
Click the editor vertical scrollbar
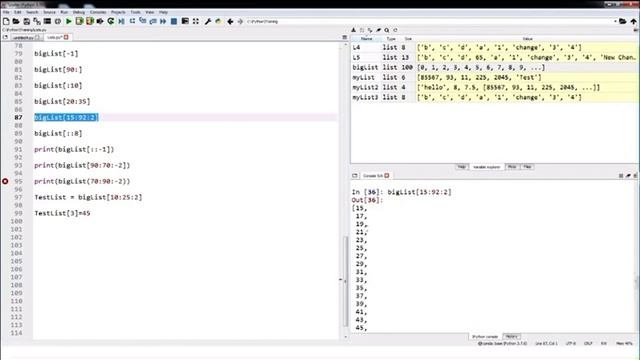pyautogui.click(x=346, y=282)
